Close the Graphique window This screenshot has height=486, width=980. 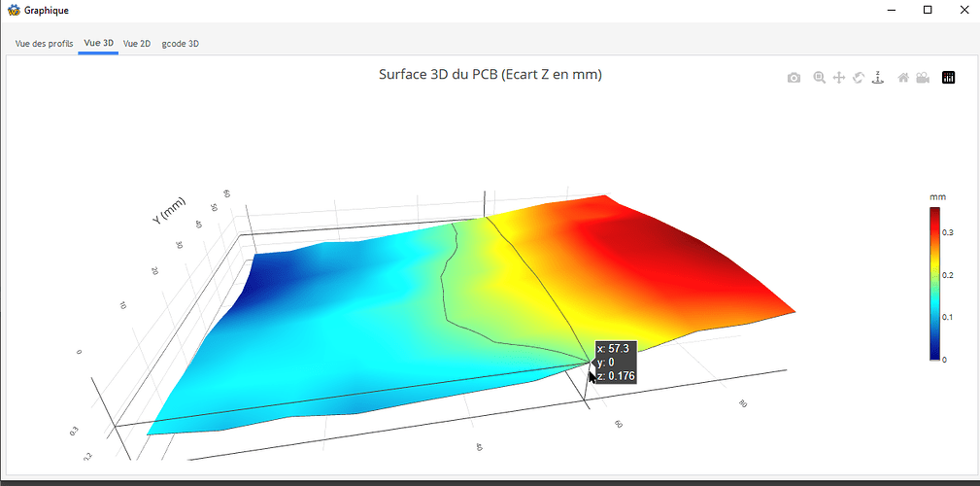tap(963, 10)
